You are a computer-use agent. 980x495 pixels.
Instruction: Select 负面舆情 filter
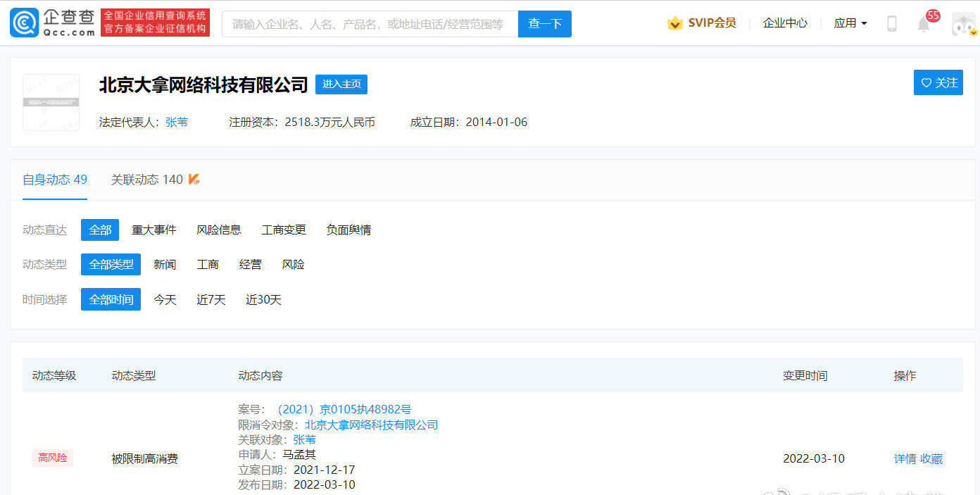pos(348,230)
